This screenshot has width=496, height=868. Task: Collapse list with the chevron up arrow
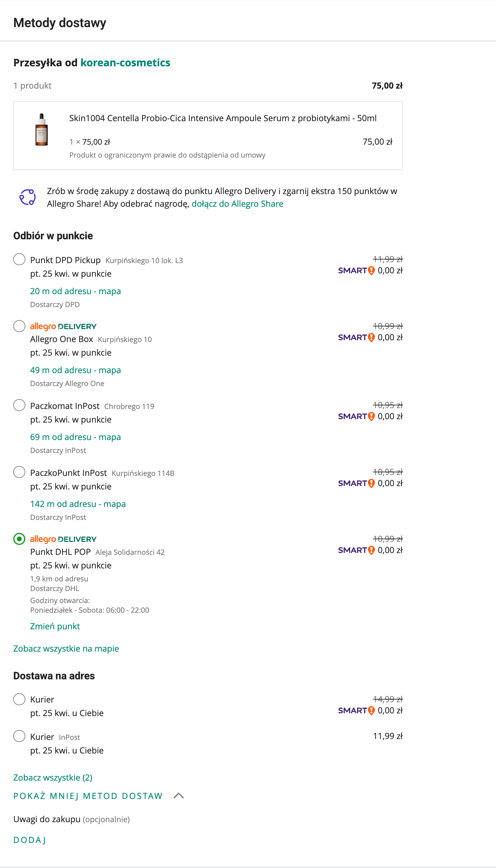(178, 796)
